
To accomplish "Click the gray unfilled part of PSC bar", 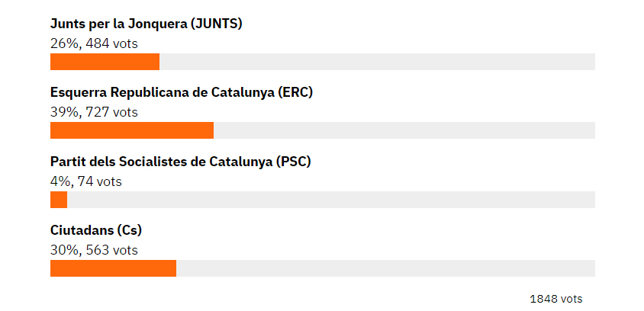I will coord(331,200).
